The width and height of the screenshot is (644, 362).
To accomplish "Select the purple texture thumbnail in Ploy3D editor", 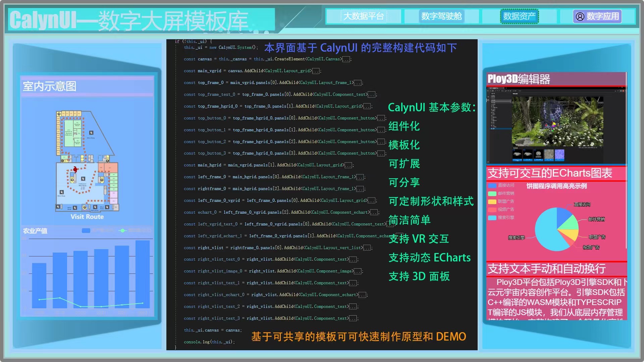I will pos(559,155).
